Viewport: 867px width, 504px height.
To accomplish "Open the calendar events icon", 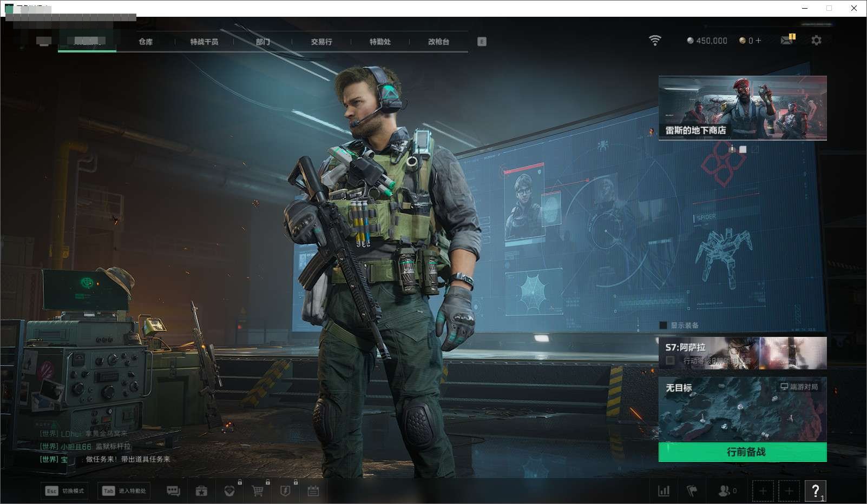I will [313, 491].
